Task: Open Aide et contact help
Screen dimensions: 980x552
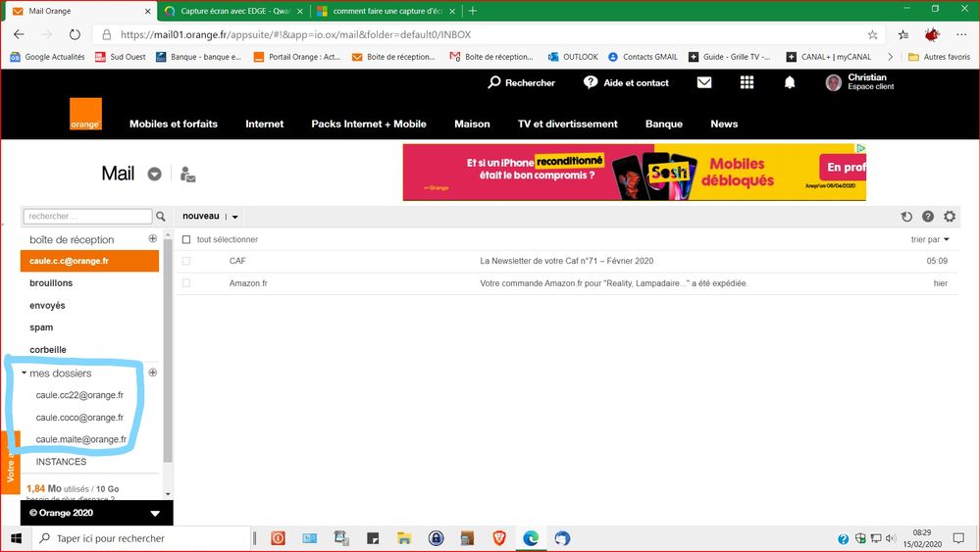Action: point(626,82)
